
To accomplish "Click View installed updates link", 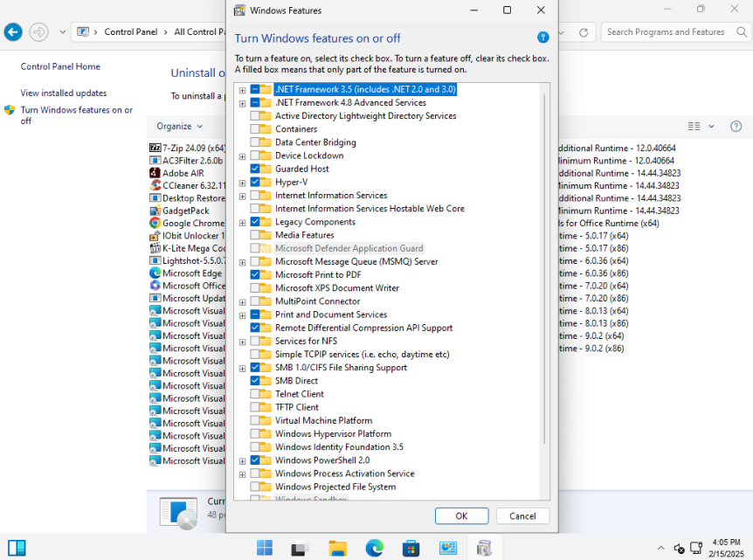I will coord(64,93).
